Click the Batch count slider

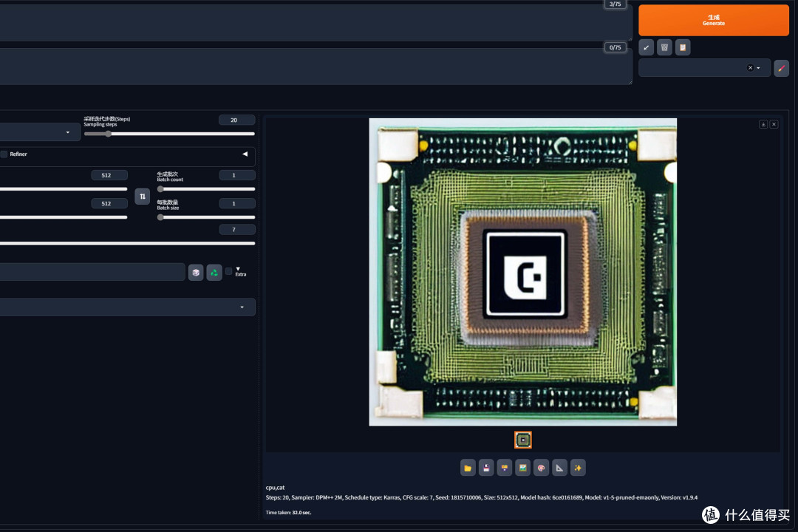click(205, 189)
